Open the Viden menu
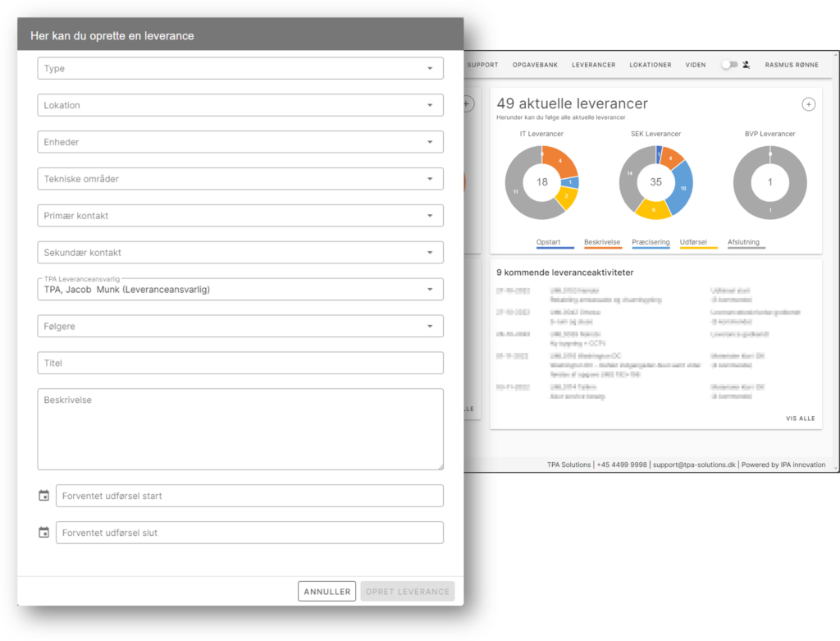Image resolution: width=840 pixels, height=641 pixels. coord(696,65)
